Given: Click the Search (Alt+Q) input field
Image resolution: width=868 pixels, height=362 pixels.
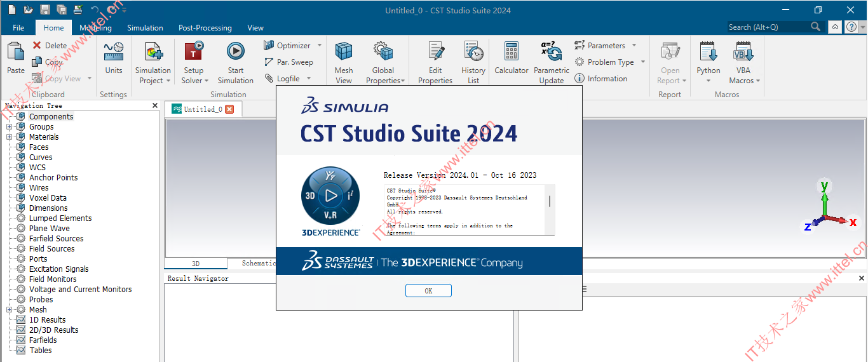Looking at the screenshot, I should click(769, 27).
